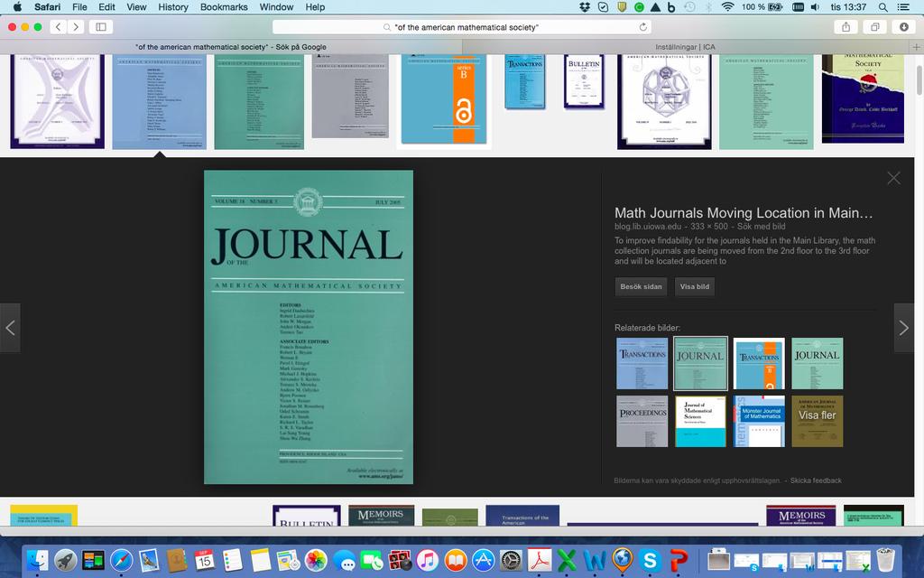
Task: Open 'Math Journals Moving Location in Main' title
Action: pyautogui.click(x=744, y=213)
